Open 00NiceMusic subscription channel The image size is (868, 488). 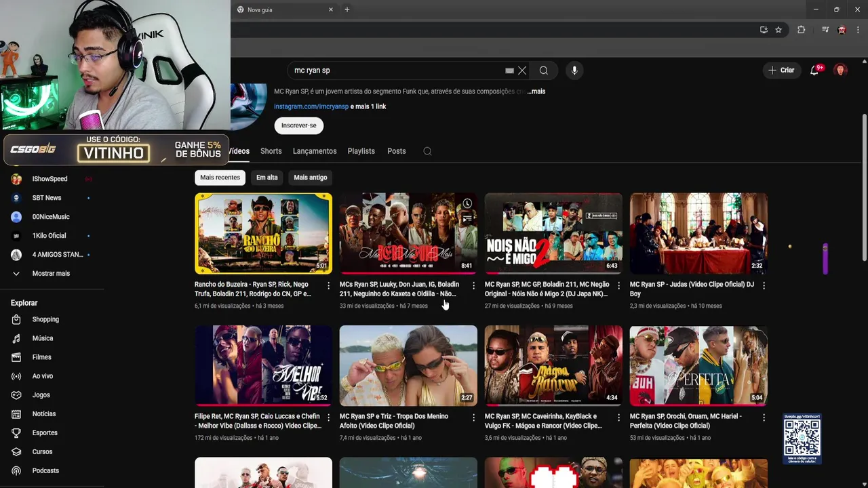pos(51,217)
